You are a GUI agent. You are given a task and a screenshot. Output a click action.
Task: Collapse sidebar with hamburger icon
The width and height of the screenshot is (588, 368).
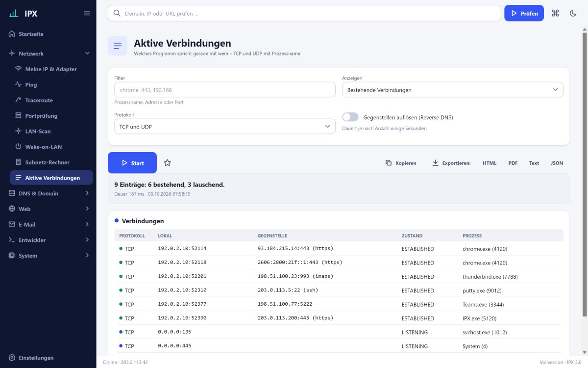coord(87,13)
